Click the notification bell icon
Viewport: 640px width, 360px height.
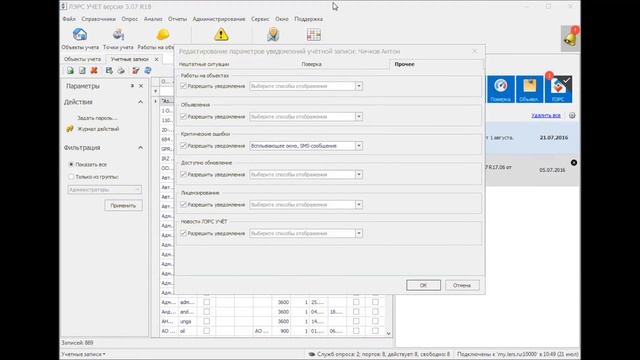[570, 39]
